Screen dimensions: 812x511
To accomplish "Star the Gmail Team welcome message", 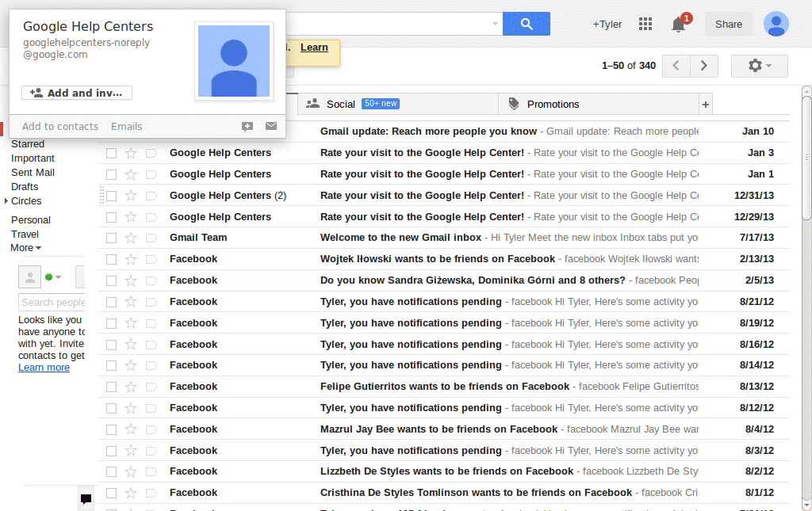I will [131, 238].
